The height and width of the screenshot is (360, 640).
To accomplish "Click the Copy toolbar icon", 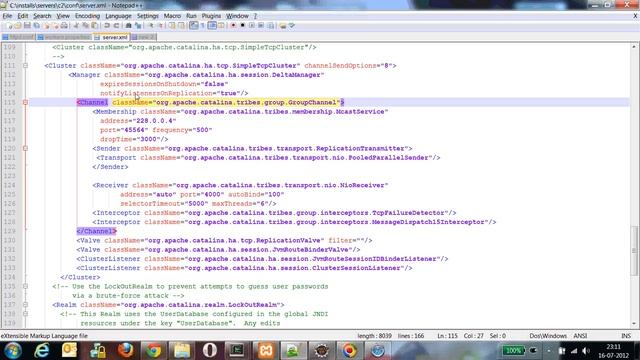I will [x=85, y=25].
